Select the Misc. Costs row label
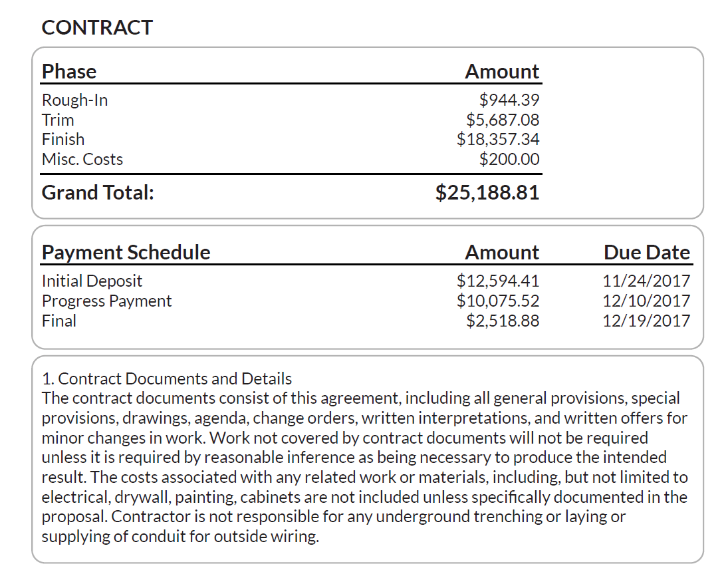728x576 pixels. [82, 160]
